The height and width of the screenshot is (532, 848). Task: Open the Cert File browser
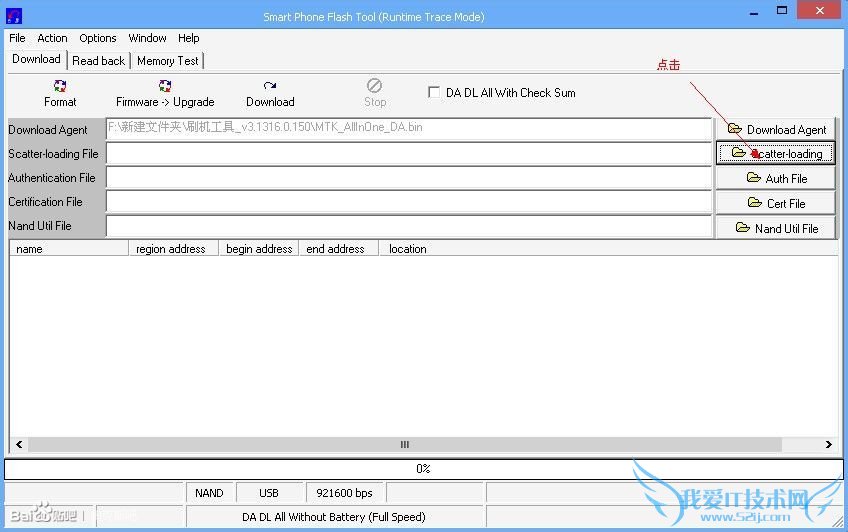(x=776, y=203)
